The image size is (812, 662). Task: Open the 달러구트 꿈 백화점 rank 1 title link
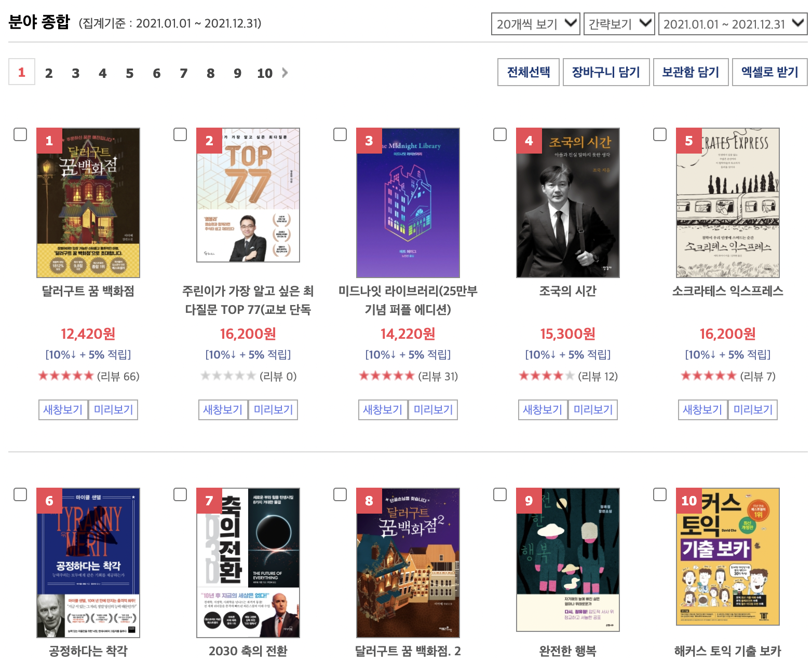click(x=88, y=291)
